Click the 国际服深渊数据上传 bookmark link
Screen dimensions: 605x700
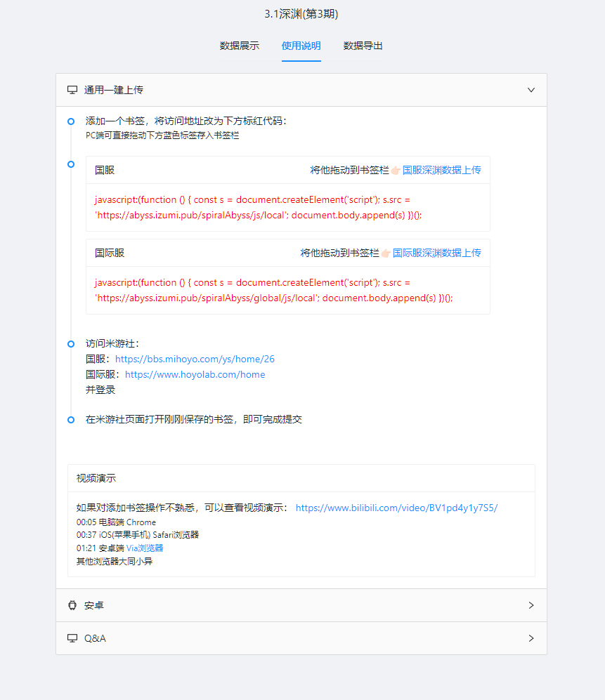tap(436, 253)
